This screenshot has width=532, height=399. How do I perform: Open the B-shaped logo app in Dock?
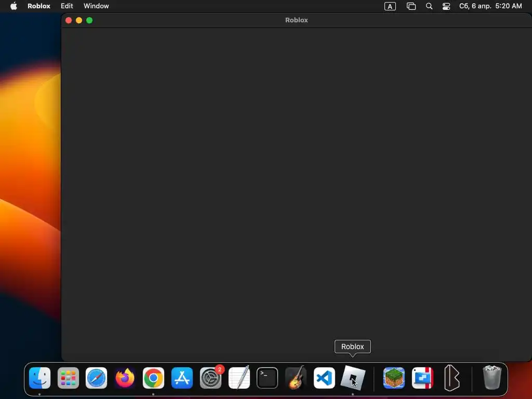tap(451, 378)
